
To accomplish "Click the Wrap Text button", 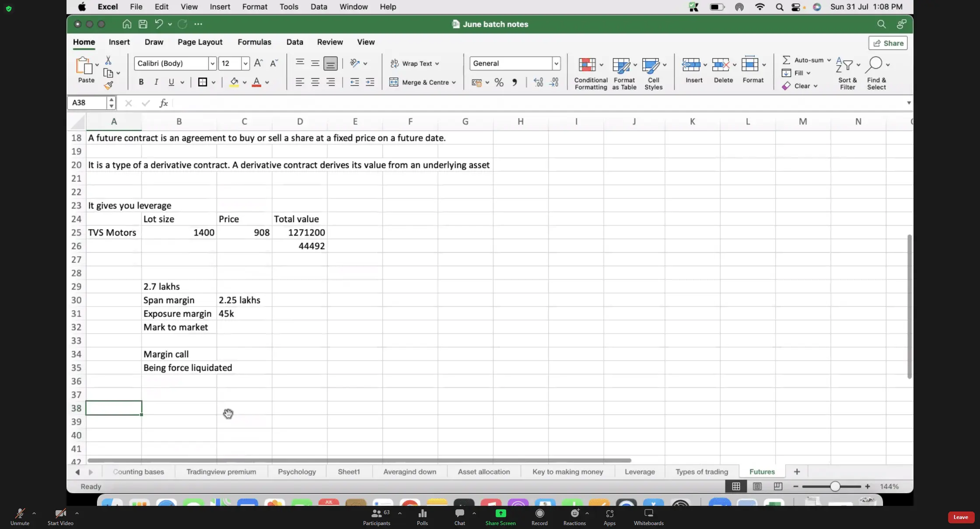I will pyautogui.click(x=414, y=63).
